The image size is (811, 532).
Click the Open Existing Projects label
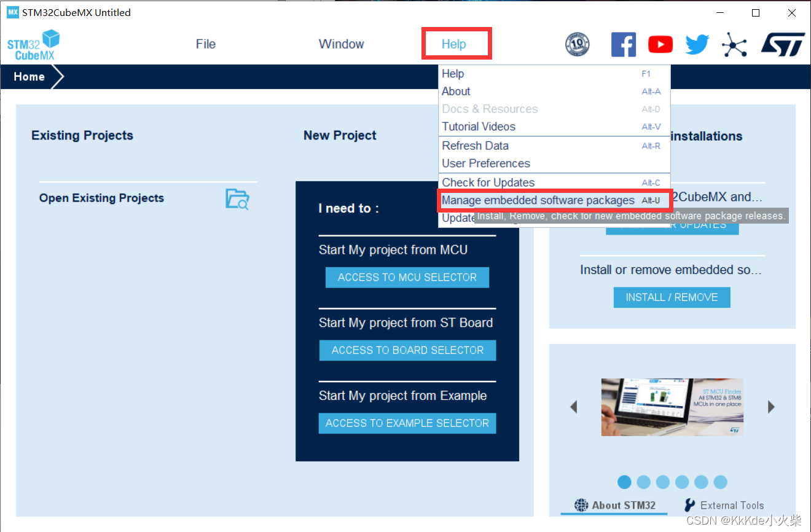coord(101,198)
